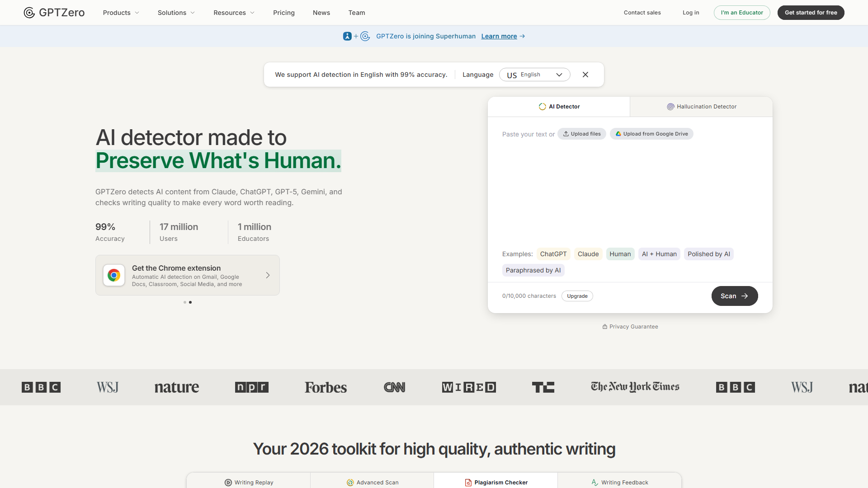Go to the Pricing page

[284, 13]
